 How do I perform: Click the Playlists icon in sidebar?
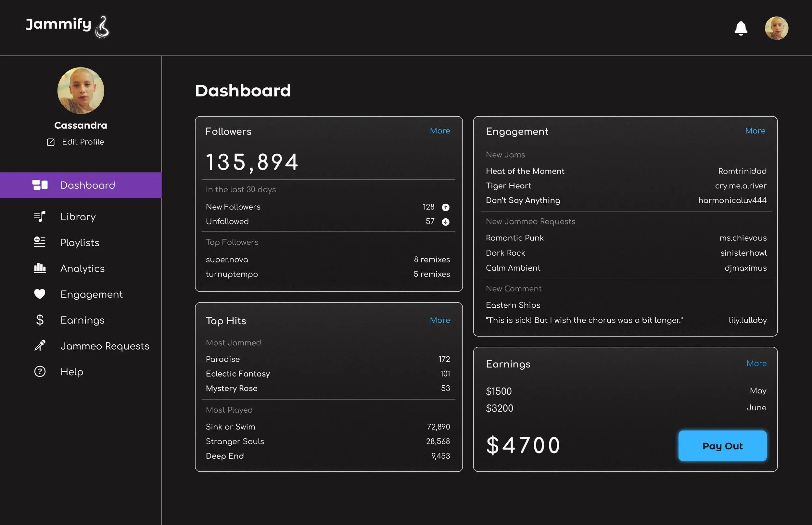pyautogui.click(x=40, y=242)
